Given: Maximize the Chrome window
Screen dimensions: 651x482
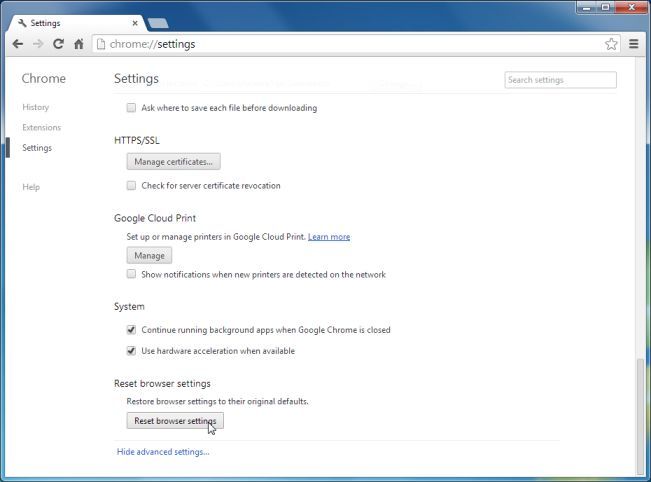Looking at the screenshot, I should [605, 8].
